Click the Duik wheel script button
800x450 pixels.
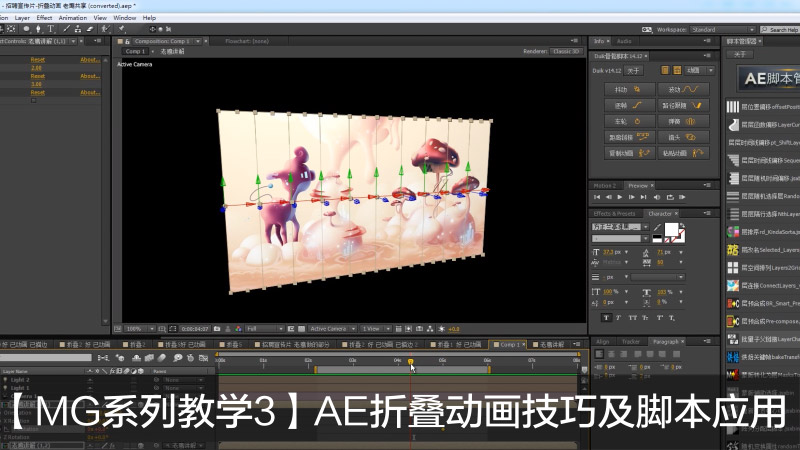click(629, 121)
